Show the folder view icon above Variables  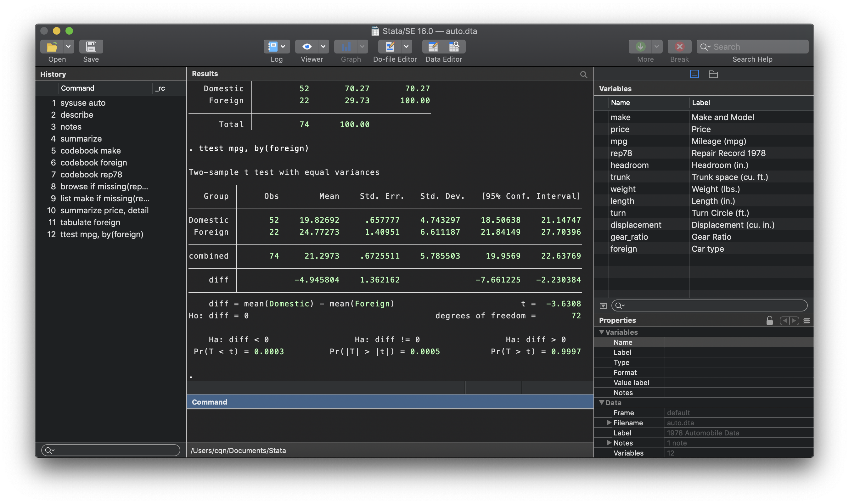713,74
